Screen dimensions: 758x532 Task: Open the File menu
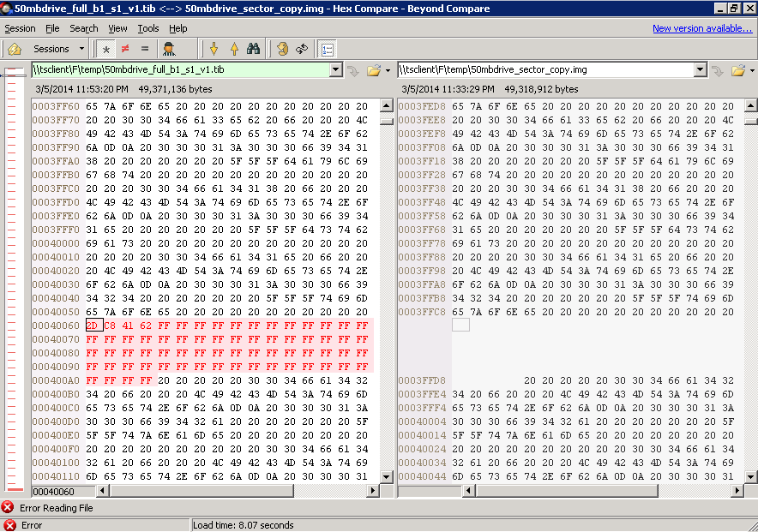[x=52, y=28]
